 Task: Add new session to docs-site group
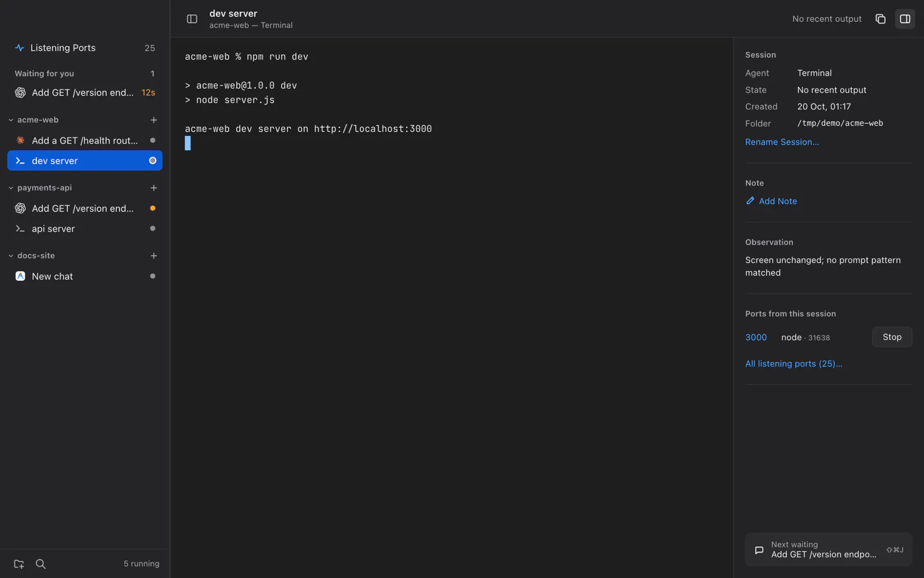(154, 255)
